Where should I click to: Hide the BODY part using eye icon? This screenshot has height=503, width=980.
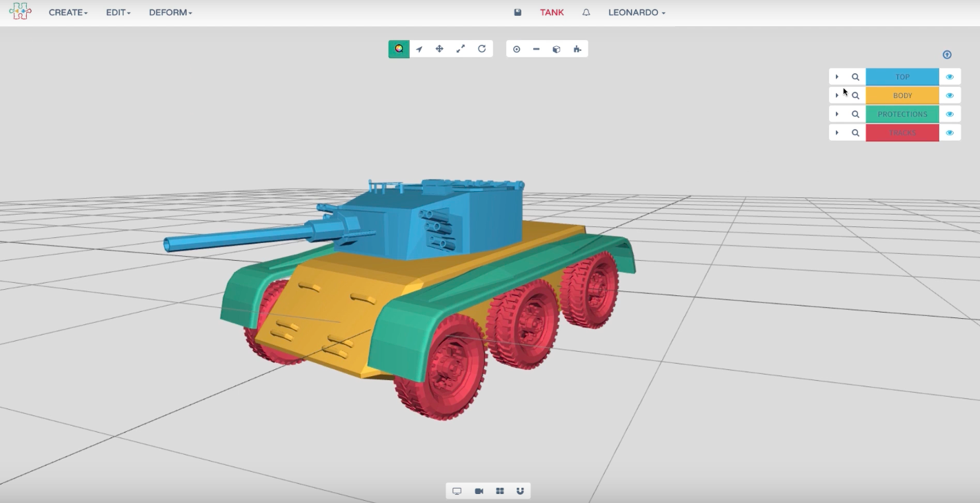click(950, 95)
